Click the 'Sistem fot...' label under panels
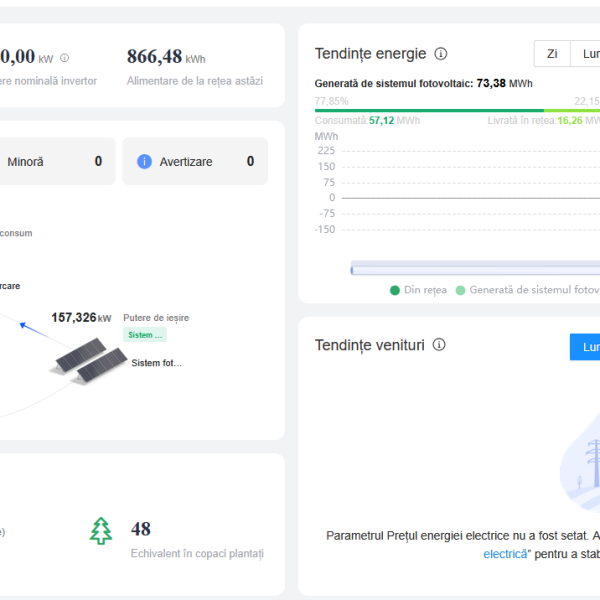 157,363
